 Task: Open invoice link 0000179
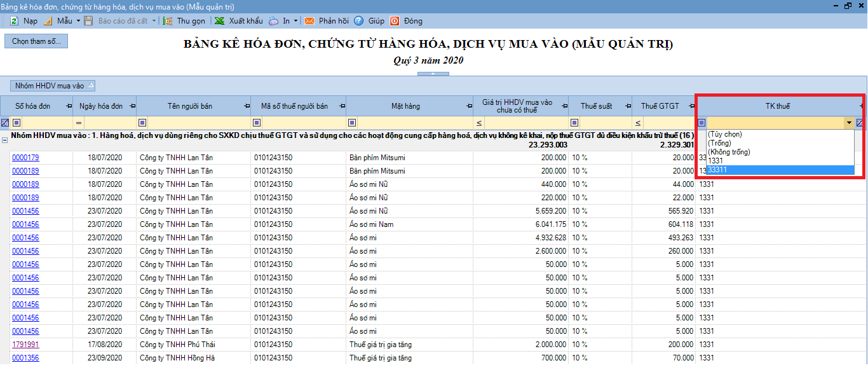click(25, 158)
